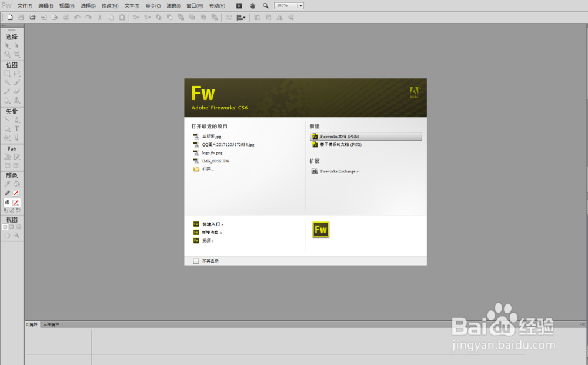Image resolution: width=588 pixels, height=365 pixels.
Task: Select the Eraser tool
Action: (16, 91)
